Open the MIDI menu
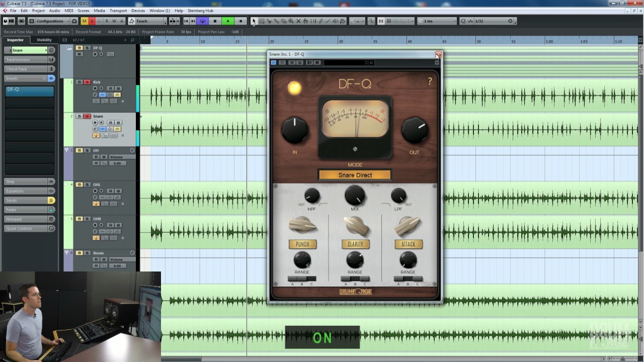This screenshot has height=362, width=644. tap(69, 11)
